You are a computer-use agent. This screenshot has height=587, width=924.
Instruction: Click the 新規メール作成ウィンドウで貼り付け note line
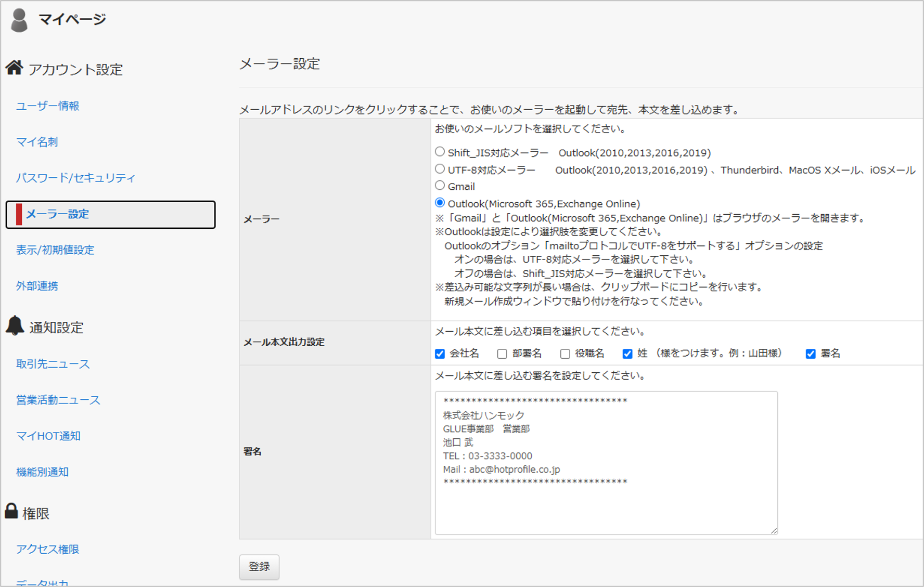[574, 302]
